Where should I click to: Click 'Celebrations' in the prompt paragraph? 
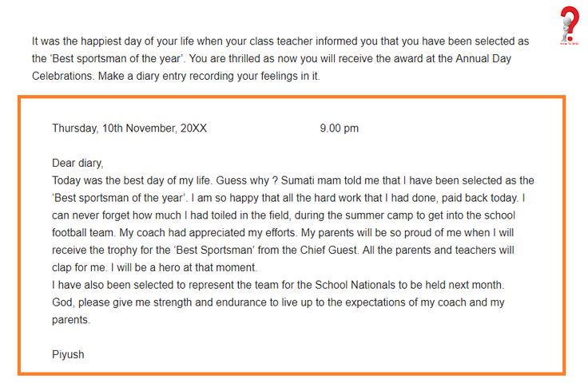63,77
